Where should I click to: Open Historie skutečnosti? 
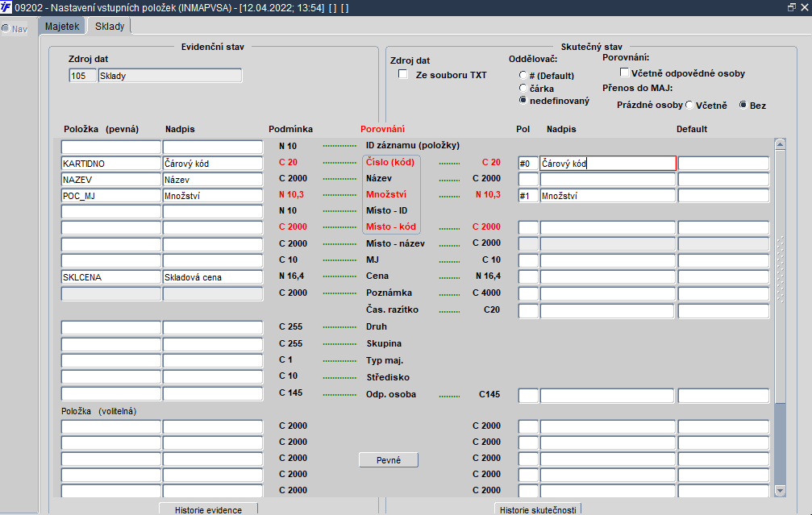coord(538,509)
